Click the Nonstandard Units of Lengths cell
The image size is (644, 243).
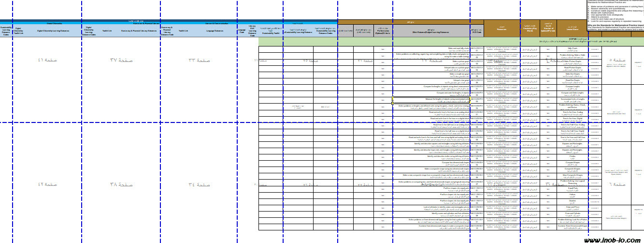click(572, 99)
